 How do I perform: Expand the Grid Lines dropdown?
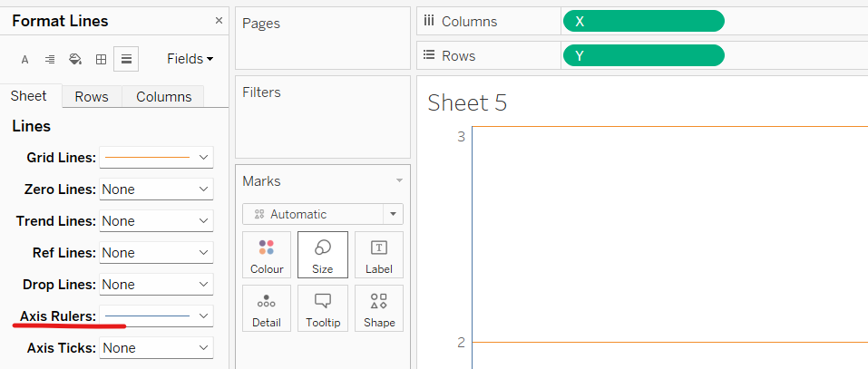pyautogui.click(x=156, y=158)
